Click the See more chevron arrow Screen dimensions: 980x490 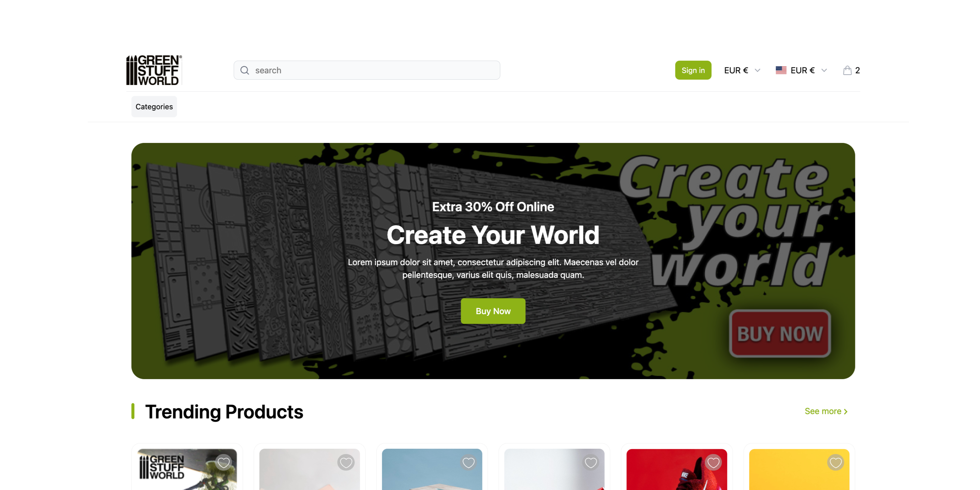click(845, 412)
